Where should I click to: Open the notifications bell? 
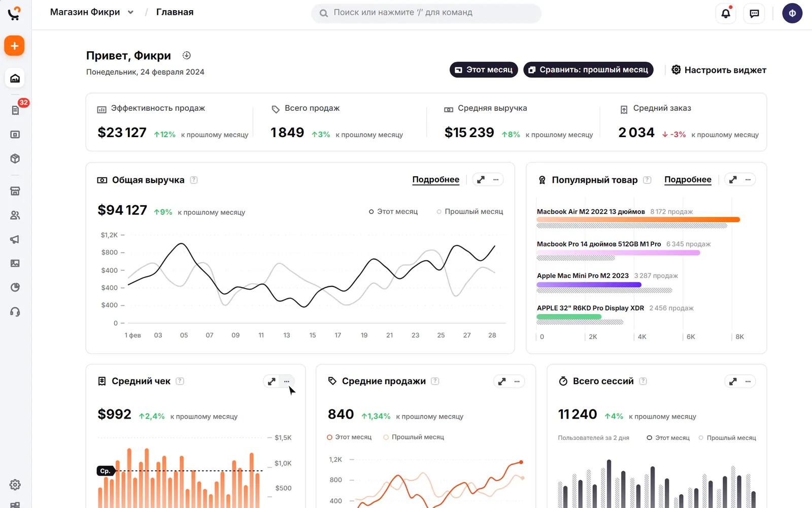pyautogui.click(x=726, y=14)
